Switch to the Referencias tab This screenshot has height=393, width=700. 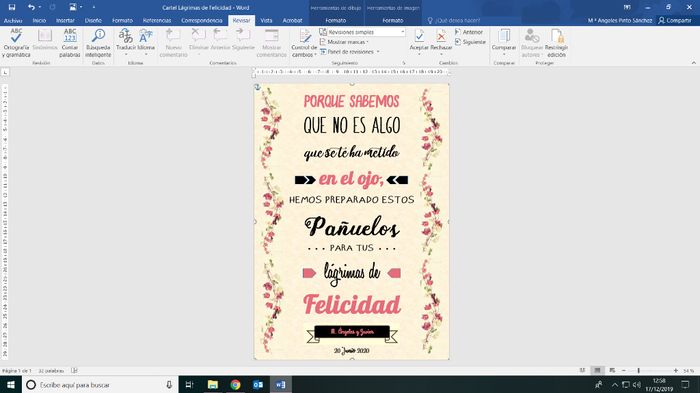pos(157,21)
